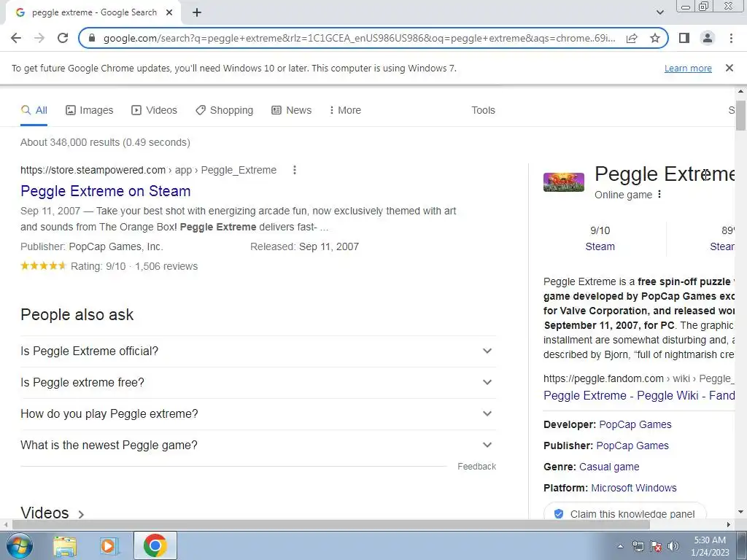Click the browser forward arrow
Viewport: 747px width, 560px height.
pos(39,38)
